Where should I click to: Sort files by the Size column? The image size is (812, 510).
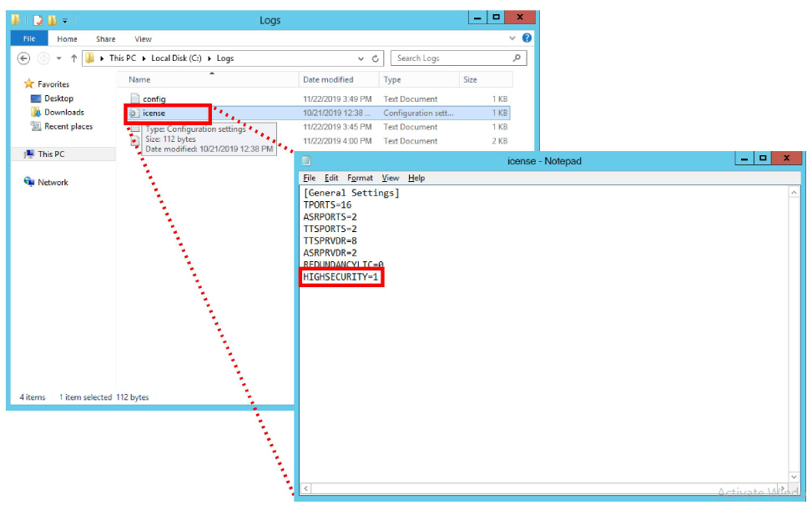coord(470,80)
